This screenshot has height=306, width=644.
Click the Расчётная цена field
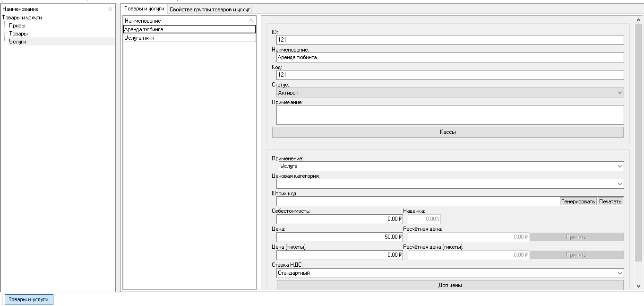468,237
